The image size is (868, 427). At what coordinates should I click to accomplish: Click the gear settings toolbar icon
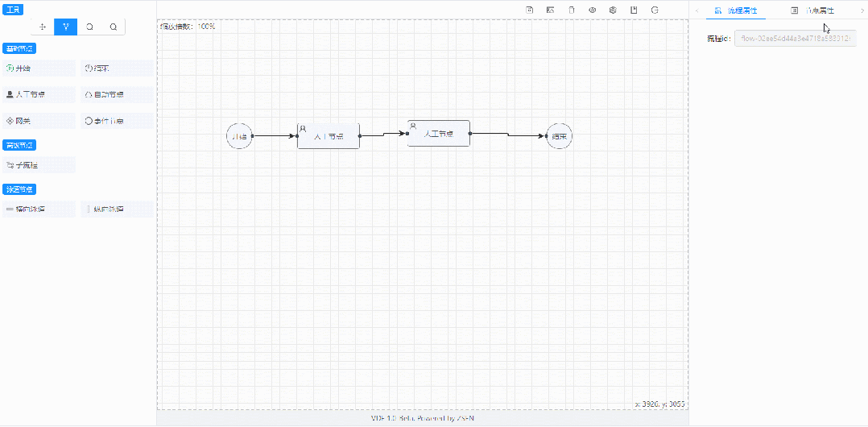point(613,10)
